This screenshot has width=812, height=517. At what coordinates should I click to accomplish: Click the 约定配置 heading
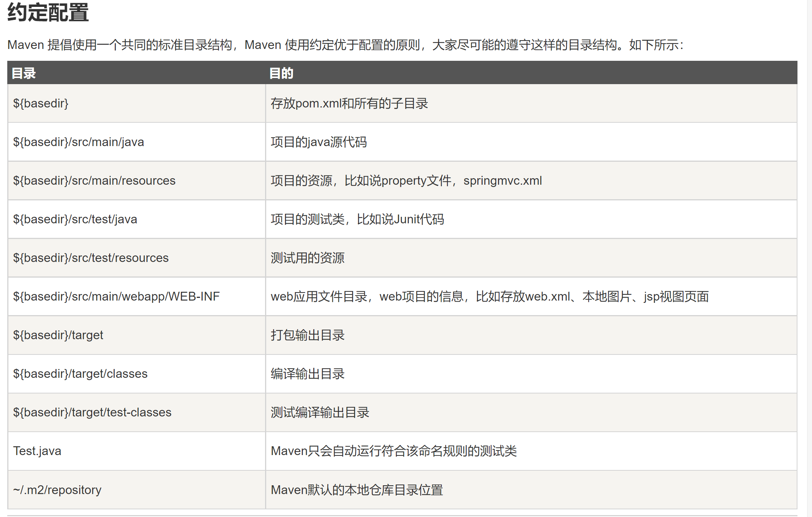click(x=48, y=12)
